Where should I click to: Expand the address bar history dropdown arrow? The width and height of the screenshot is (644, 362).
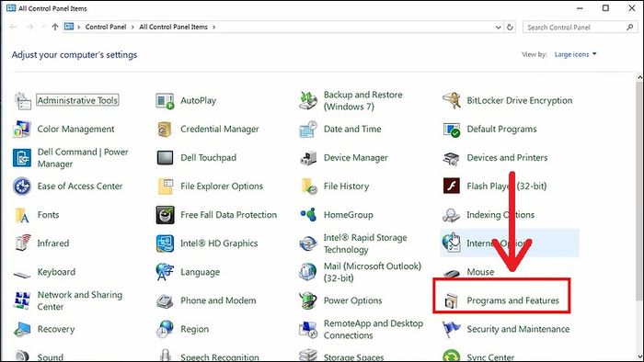pyautogui.click(x=499, y=28)
